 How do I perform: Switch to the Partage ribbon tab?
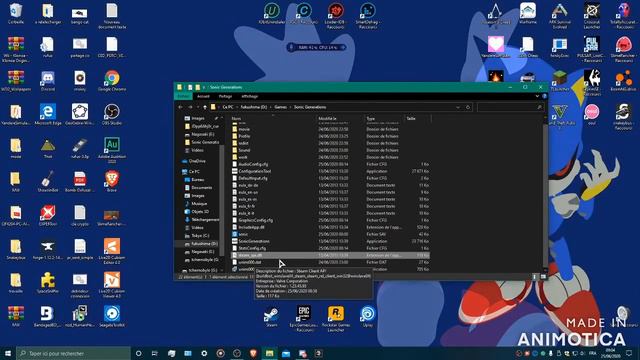(x=225, y=96)
